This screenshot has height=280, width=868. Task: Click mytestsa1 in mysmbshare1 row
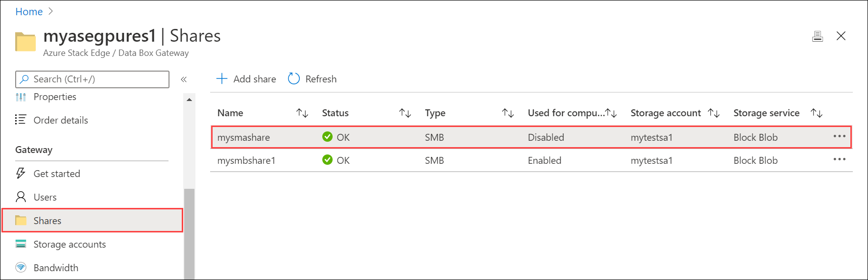651,160
